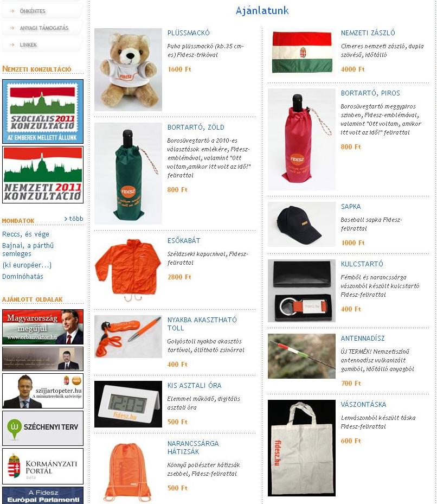Open the Szociális Konzultáció 2011 banner
The height and width of the screenshot is (504, 437).
[x=43, y=111]
